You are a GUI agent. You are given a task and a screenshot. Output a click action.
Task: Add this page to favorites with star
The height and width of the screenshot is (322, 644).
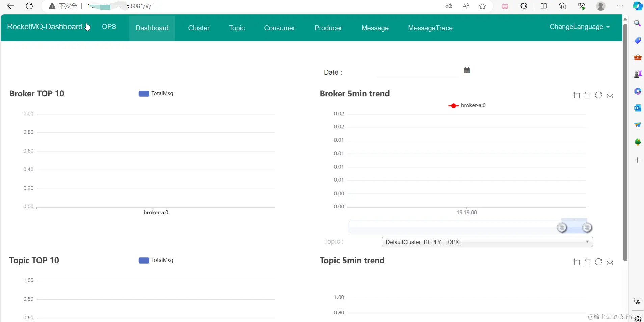click(x=483, y=6)
